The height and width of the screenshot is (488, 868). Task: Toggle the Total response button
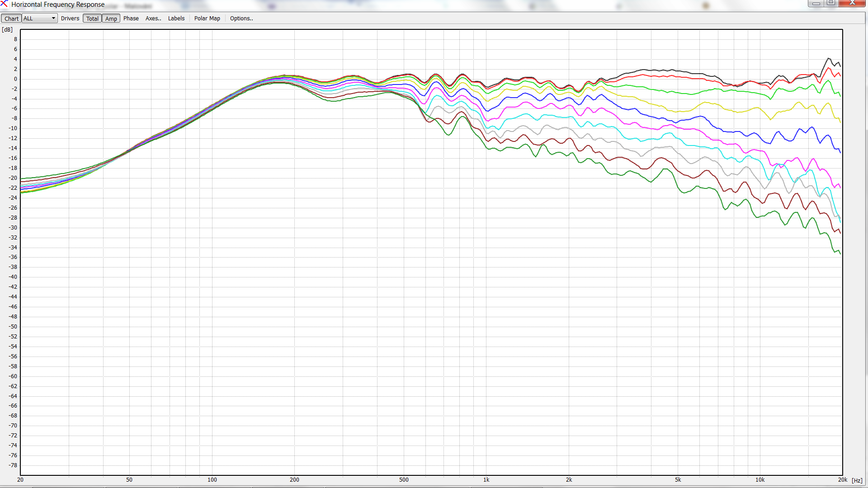click(x=92, y=19)
